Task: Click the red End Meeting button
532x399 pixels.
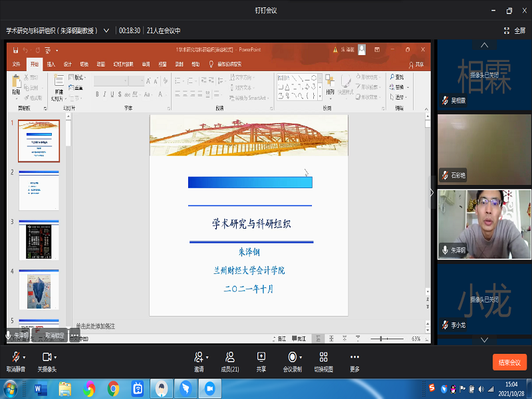Action: click(509, 362)
